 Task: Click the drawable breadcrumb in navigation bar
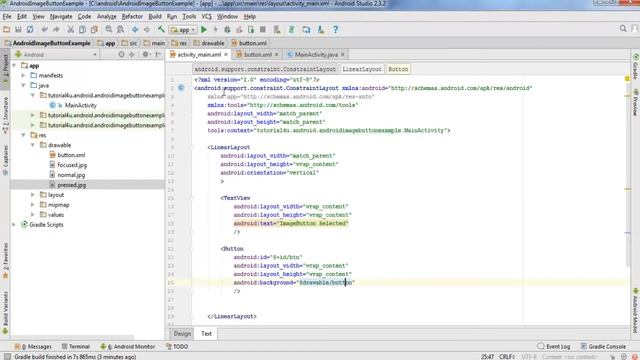(x=209, y=43)
